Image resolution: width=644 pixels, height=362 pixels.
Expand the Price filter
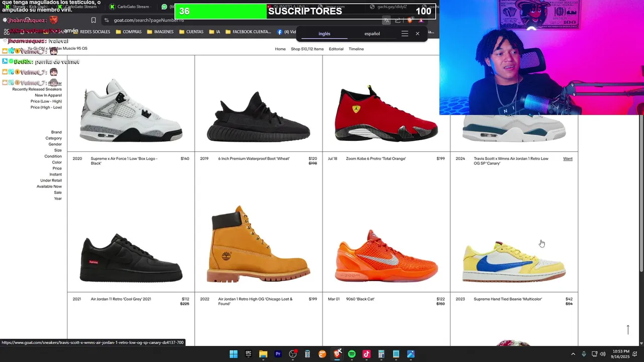(57, 168)
